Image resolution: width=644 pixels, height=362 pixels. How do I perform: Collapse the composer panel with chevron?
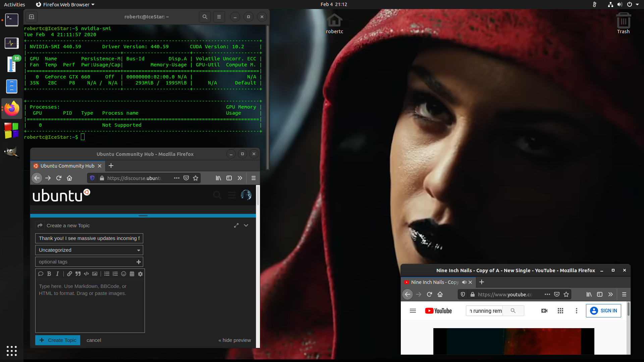(246, 226)
